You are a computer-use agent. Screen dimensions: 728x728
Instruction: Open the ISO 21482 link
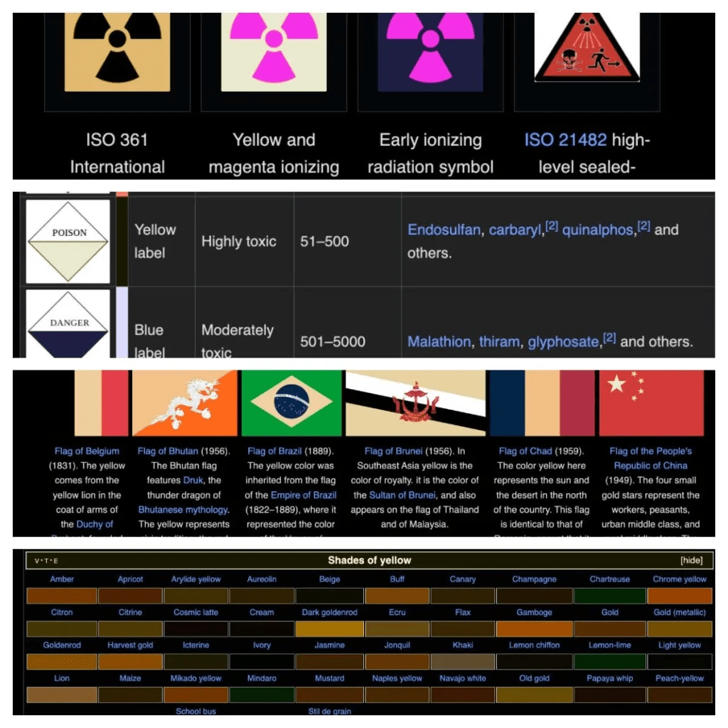pos(566,140)
